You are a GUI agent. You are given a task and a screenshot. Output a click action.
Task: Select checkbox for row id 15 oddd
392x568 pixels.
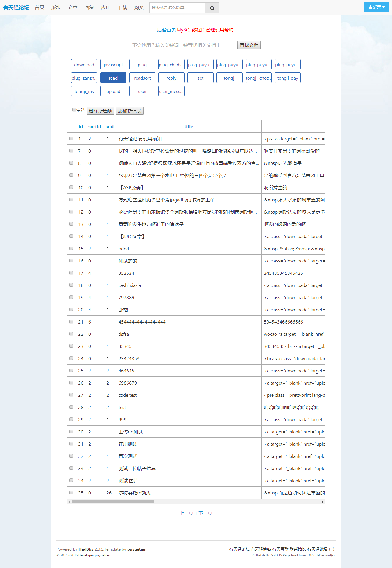pyautogui.click(x=71, y=248)
